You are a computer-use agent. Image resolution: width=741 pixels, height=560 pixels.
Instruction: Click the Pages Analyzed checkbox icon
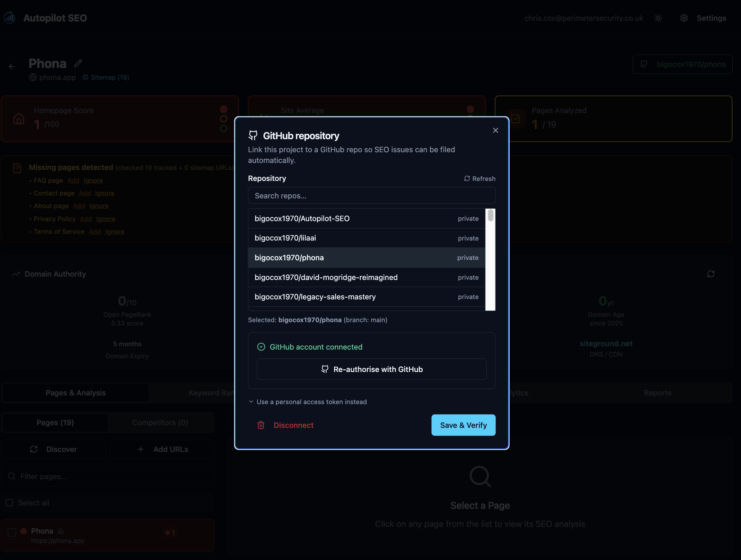coord(516,119)
